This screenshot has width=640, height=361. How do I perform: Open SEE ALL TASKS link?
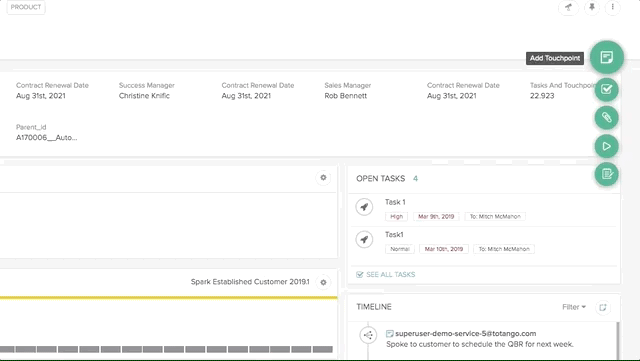pyautogui.click(x=386, y=274)
